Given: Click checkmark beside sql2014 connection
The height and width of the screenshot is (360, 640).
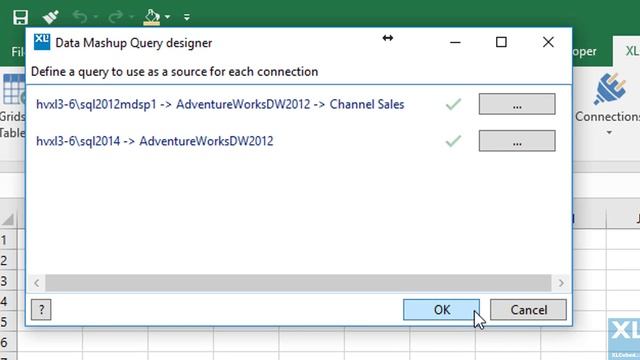Looking at the screenshot, I should click(x=453, y=141).
